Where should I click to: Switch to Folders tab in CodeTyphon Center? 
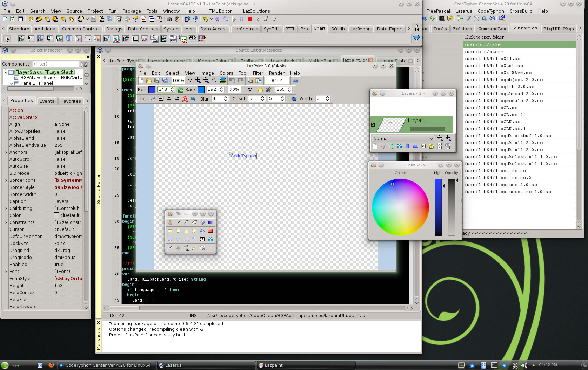(x=462, y=29)
